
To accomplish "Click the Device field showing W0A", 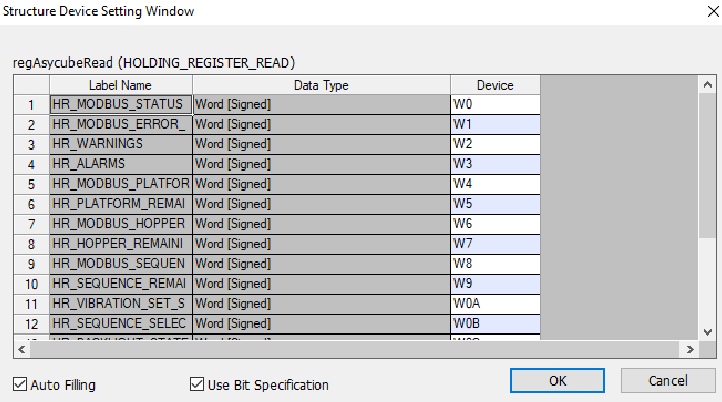I will pyautogui.click(x=495, y=304).
